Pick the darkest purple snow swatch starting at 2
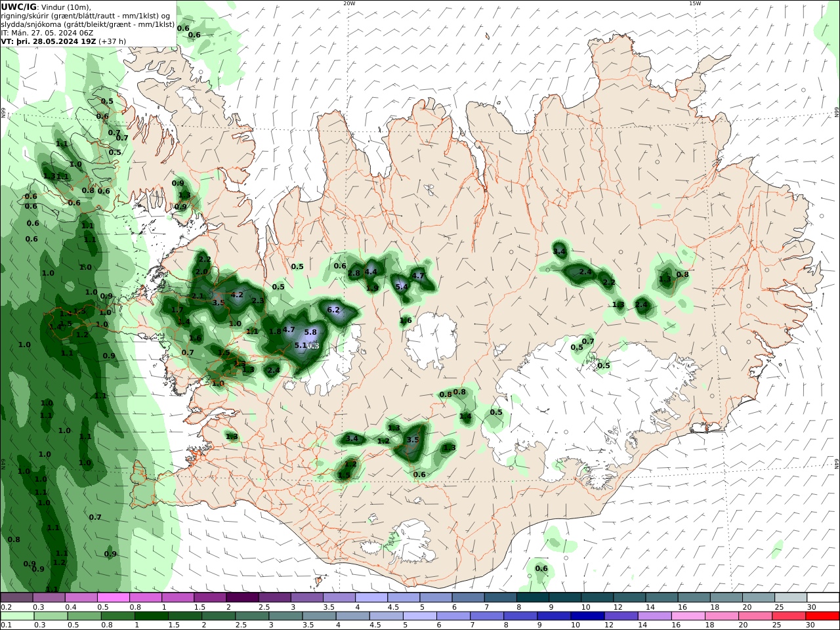Viewport: 840px width, 630px height. 242,598
